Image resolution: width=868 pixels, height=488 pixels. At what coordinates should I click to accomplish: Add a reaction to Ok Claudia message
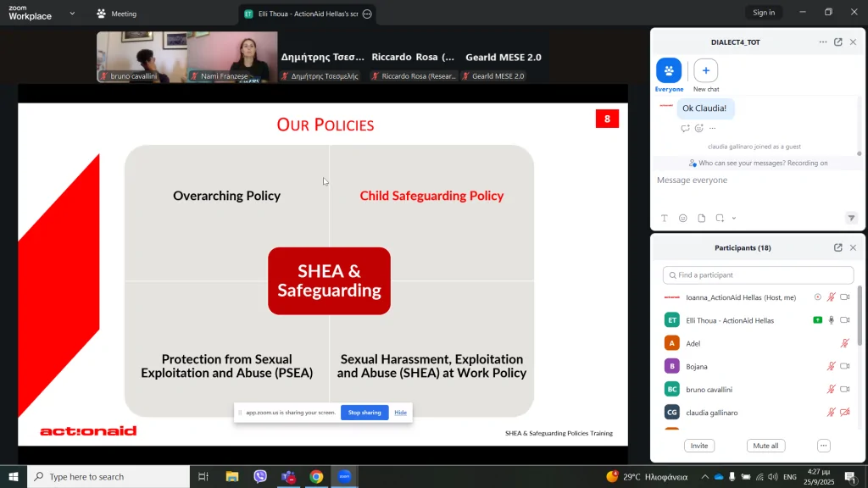699,129
